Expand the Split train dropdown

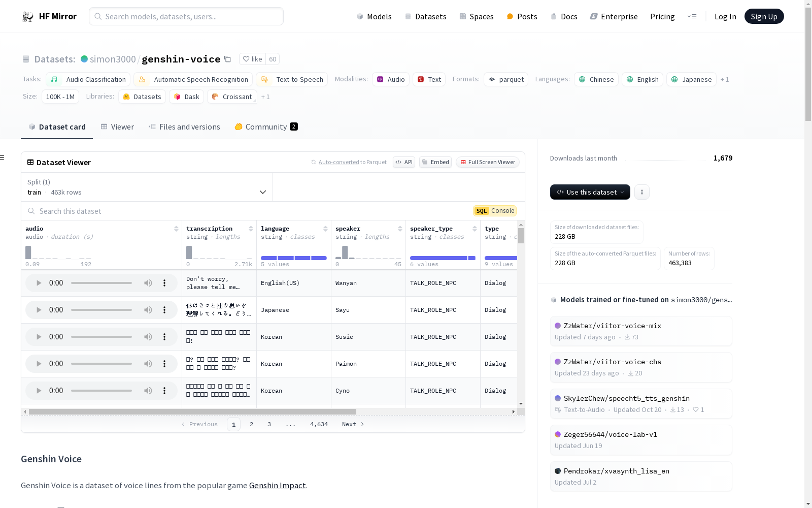tap(147, 187)
